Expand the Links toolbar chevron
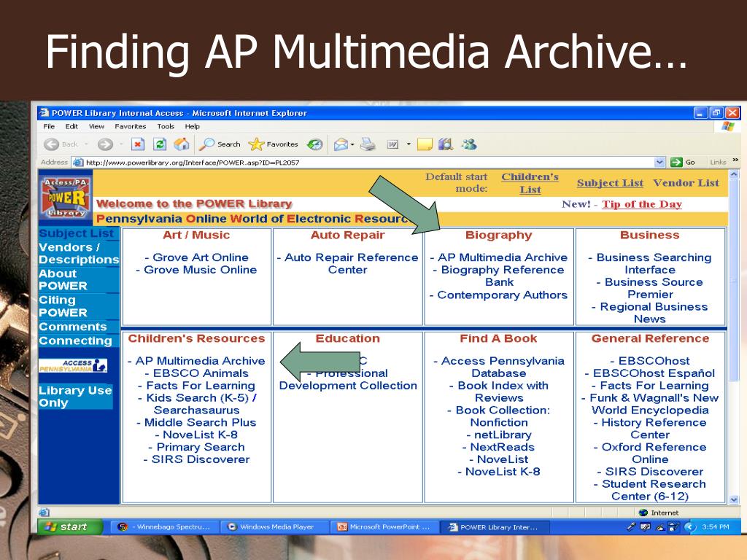Image resolution: width=747 pixels, height=560 pixels. coord(735,160)
